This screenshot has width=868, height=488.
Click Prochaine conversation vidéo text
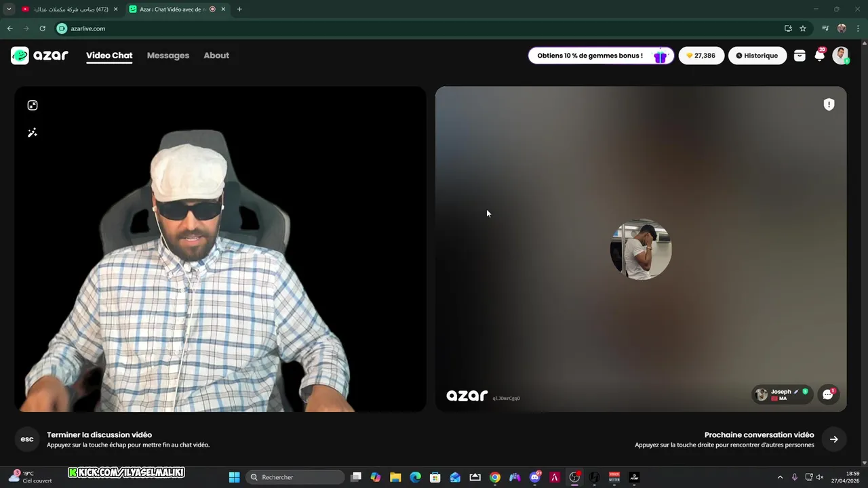click(759, 434)
